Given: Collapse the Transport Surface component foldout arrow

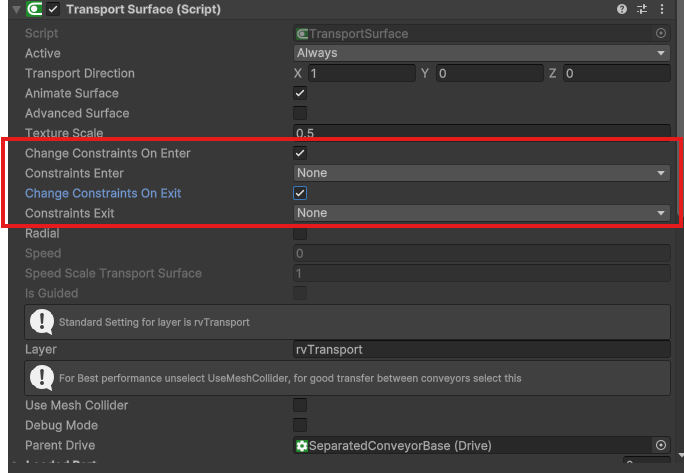Looking at the screenshot, I should click(x=15, y=9).
